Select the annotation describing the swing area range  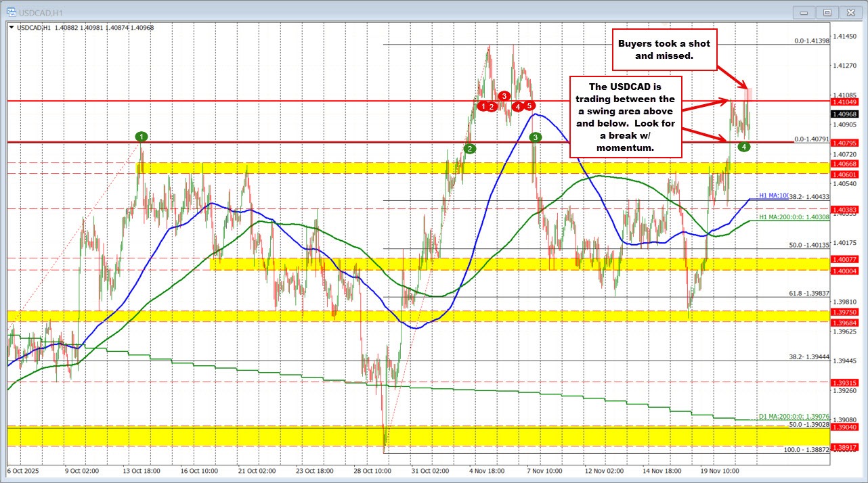625,117
